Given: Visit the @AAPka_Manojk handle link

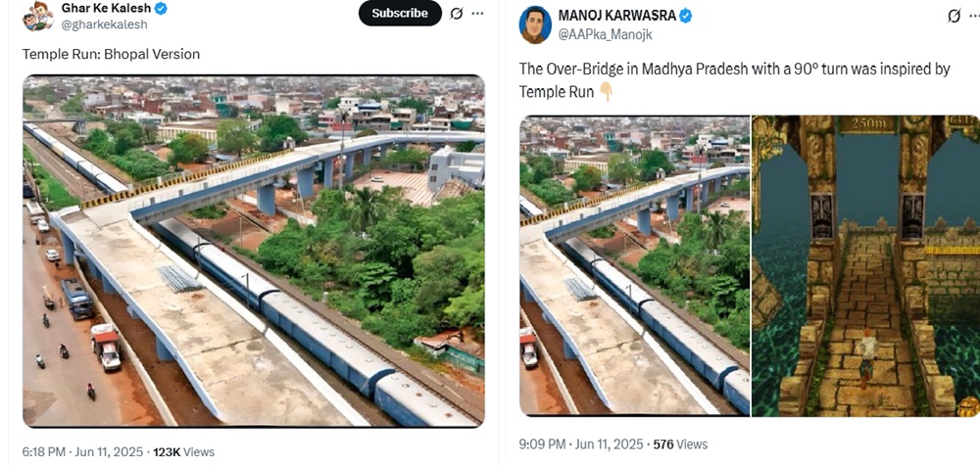Looking at the screenshot, I should (605, 34).
